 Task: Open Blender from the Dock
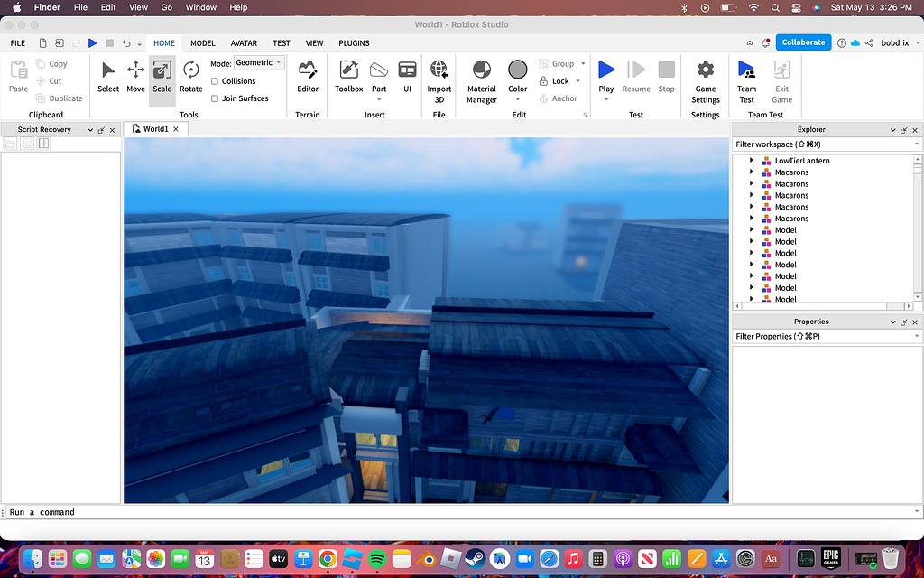[x=426, y=558]
